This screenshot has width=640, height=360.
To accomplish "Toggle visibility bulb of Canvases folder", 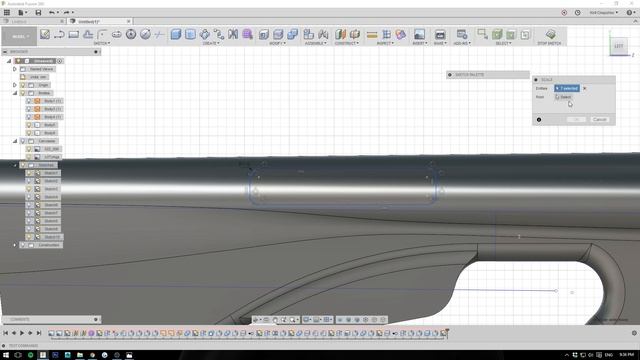I will tap(23, 141).
